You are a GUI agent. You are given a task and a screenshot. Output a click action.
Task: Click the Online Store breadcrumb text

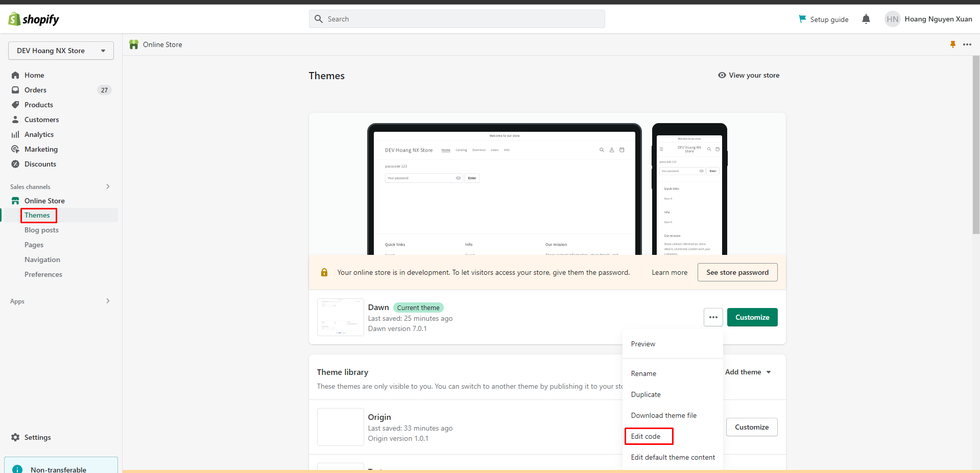coord(162,44)
